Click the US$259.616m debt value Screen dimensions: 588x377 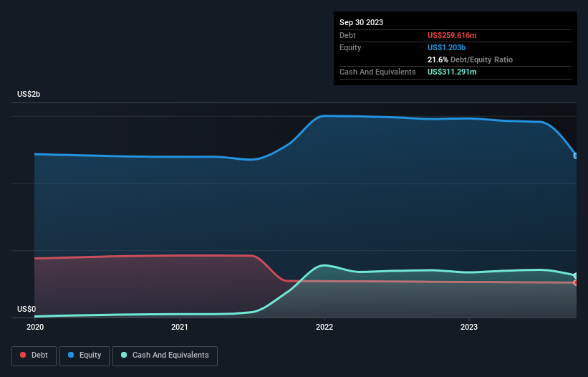[x=452, y=35]
